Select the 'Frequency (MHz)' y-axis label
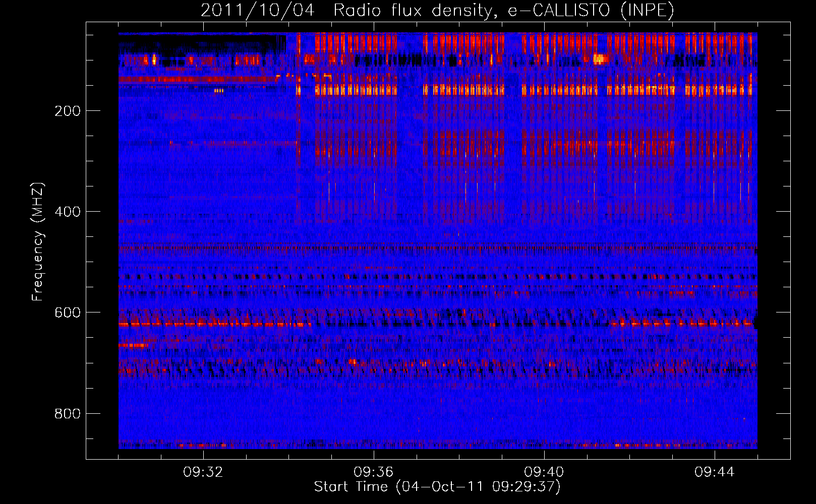Viewport: 816px width, 504px height. [38, 242]
